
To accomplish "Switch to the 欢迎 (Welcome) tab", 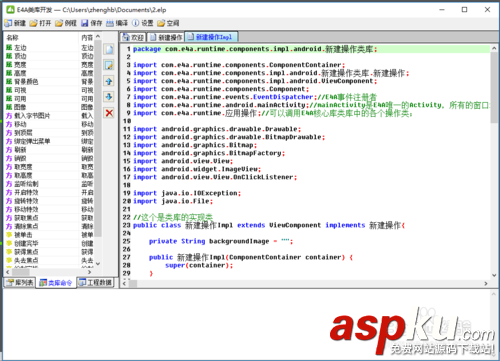I will coord(133,37).
